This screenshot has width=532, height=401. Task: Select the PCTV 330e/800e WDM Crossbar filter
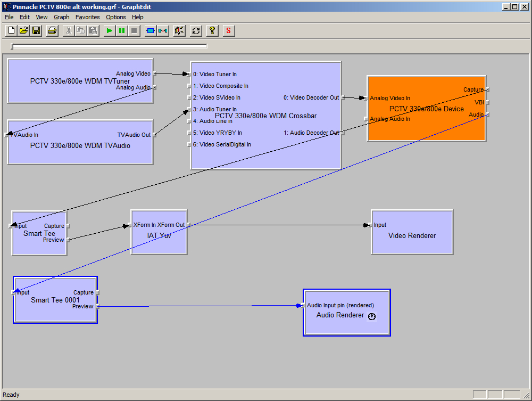(265, 116)
